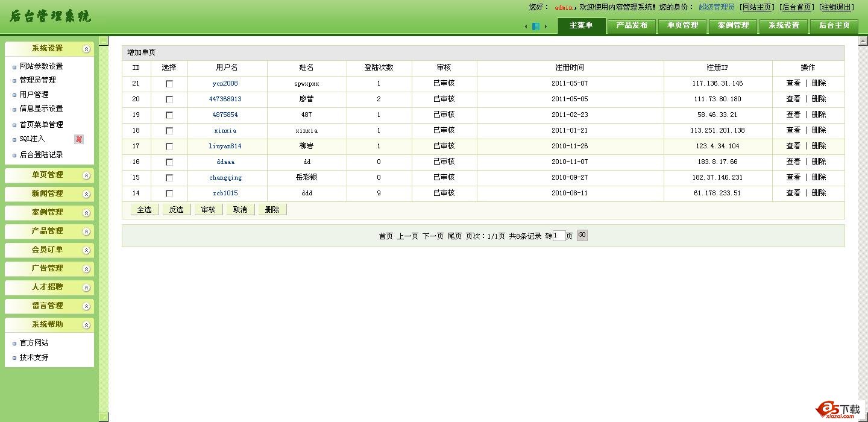
Task: Tick the checkbox in the liuyan814 row
Action: [x=169, y=146]
